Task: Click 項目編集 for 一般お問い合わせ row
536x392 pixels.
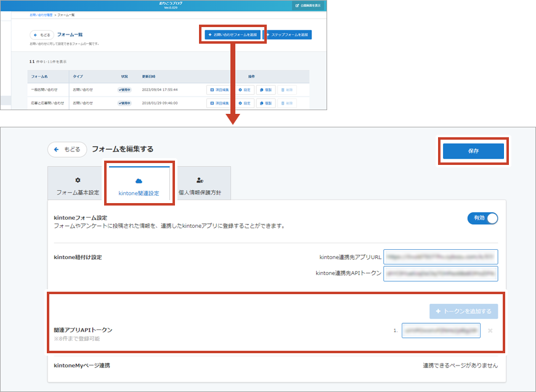Action: [219, 89]
